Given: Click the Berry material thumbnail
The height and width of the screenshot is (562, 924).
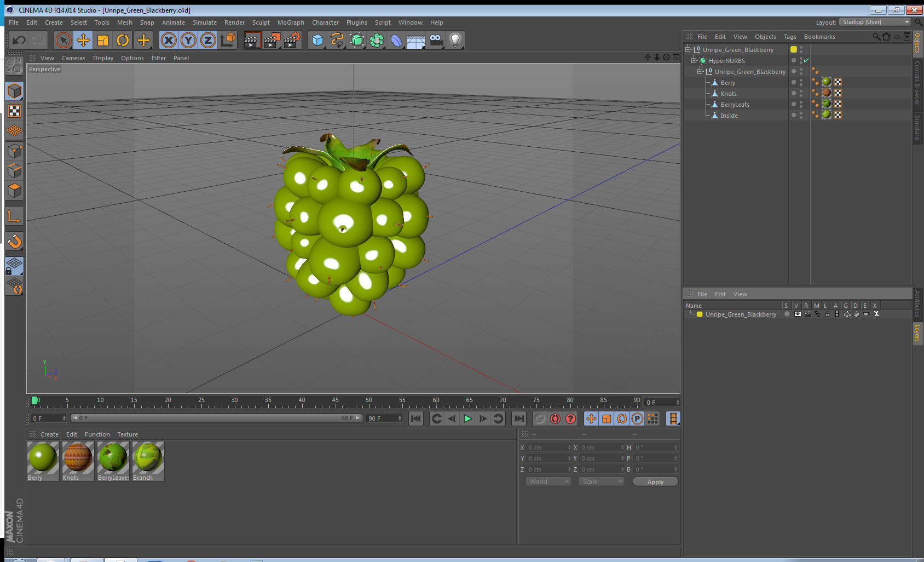Looking at the screenshot, I should tap(43, 458).
